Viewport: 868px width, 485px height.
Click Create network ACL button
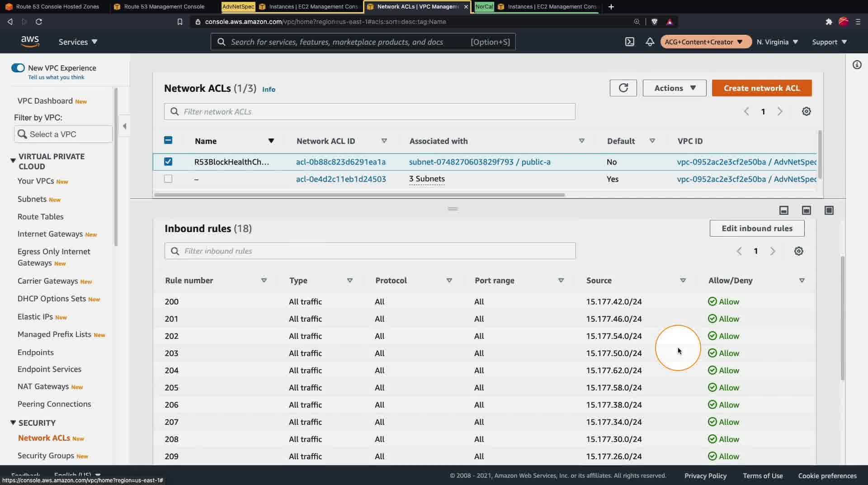(761, 88)
